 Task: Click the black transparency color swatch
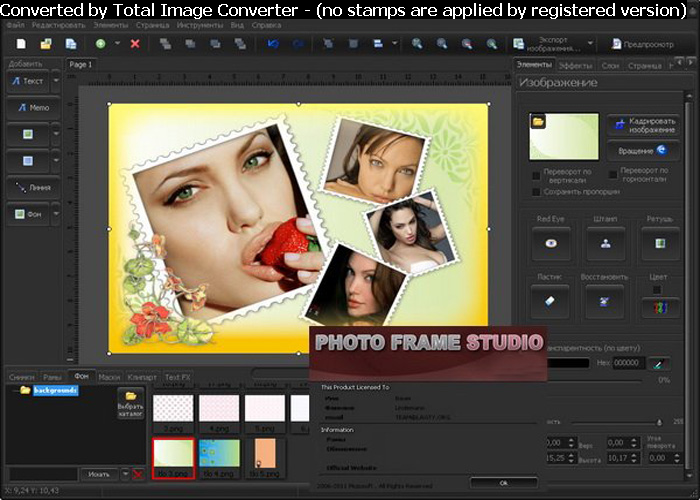[x=563, y=364]
